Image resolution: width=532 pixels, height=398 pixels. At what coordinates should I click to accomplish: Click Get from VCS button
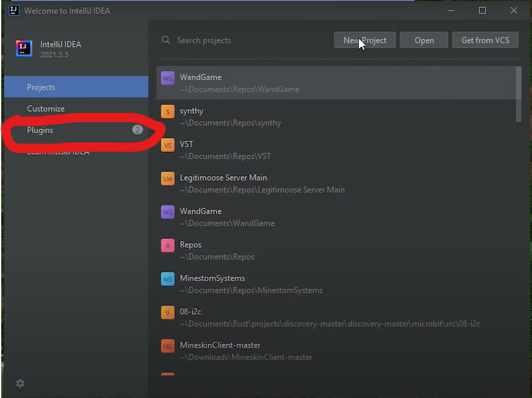coord(485,41)
